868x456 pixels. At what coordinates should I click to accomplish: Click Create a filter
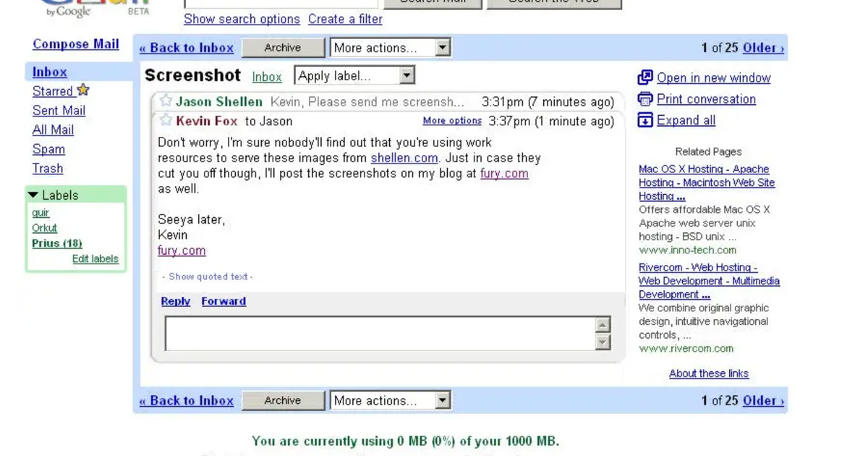point(345,19)
